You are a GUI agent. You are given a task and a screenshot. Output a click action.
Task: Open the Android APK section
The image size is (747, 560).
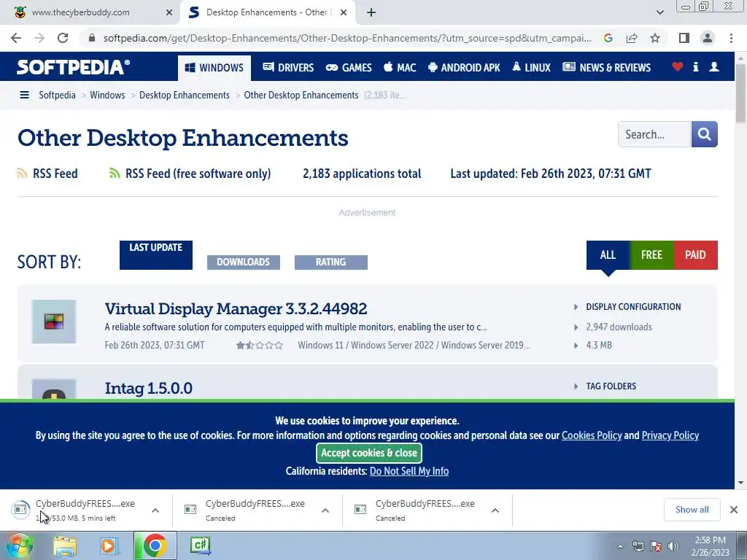point(464,68)
